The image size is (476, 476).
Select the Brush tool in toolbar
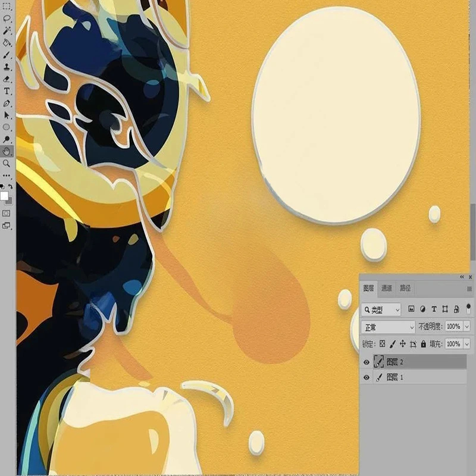pyautogui.click(x=7, y=55)
